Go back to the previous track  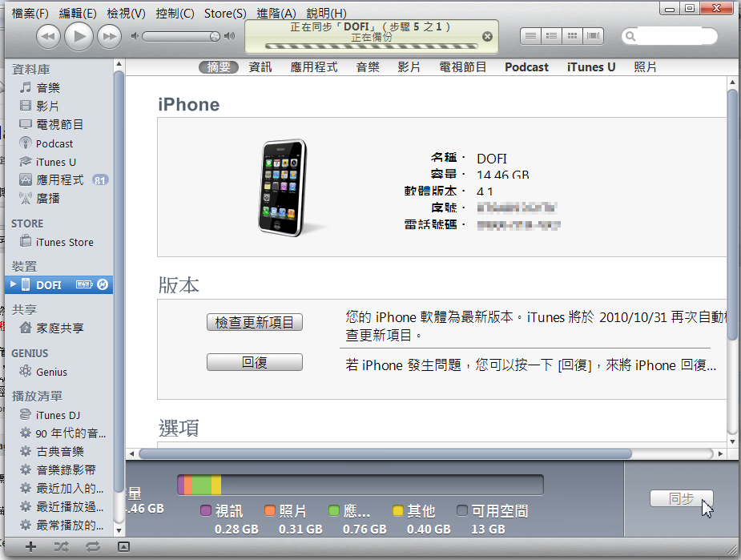tap(49, 36)
